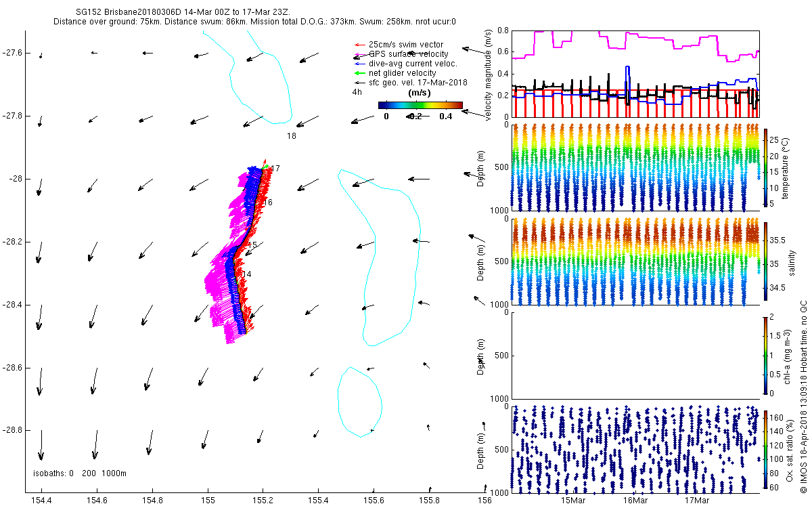
Task: Click the velocity (m/s) colorbar in the map legend
Action: (420, 105)
